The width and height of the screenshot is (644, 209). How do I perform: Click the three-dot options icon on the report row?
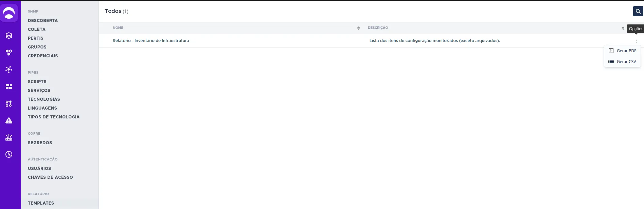(x=636, y=41)
